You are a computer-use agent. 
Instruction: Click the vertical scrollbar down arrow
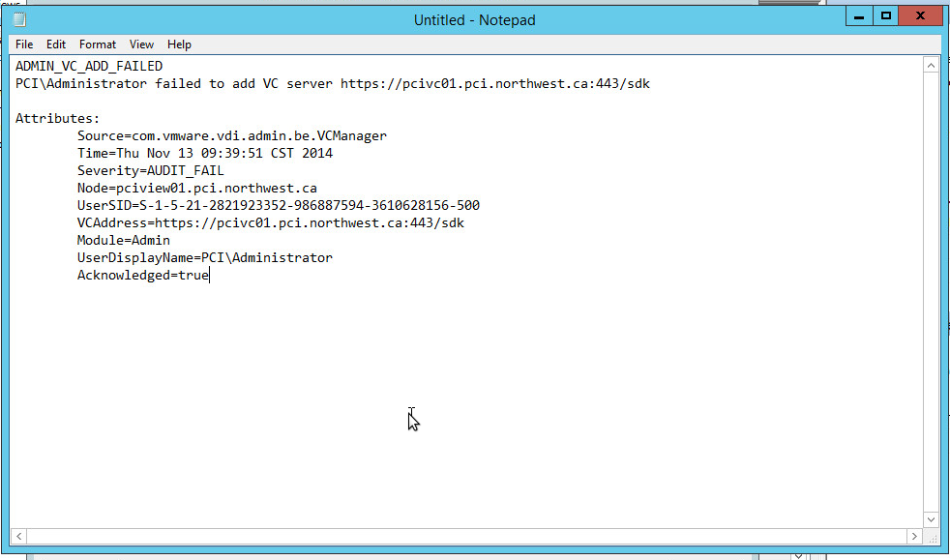pyautogui.click(x=932, y=519)
